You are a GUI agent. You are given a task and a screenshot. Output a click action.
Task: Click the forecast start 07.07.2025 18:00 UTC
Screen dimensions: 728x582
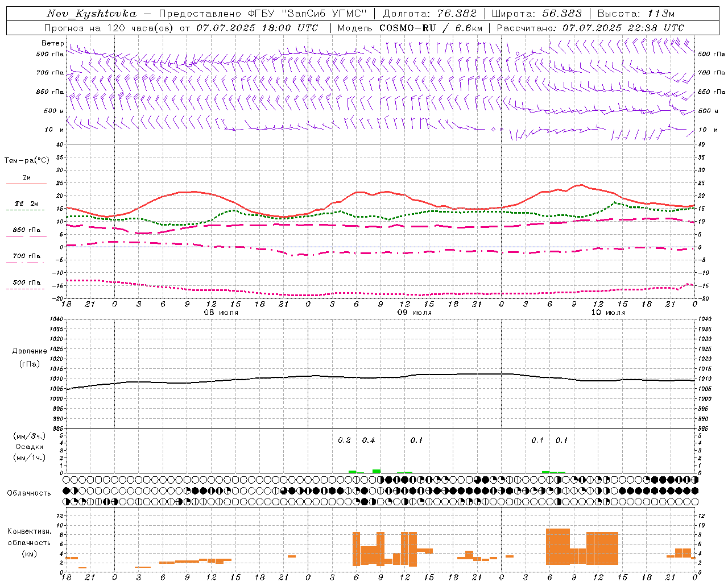pyautogui.click(x=257, y=28)
